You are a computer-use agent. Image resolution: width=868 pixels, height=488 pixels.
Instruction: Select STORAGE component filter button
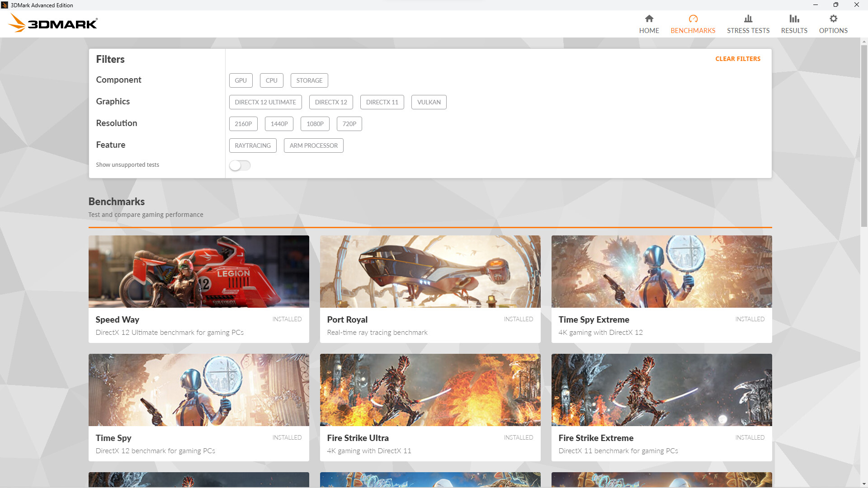click(309, 80)
